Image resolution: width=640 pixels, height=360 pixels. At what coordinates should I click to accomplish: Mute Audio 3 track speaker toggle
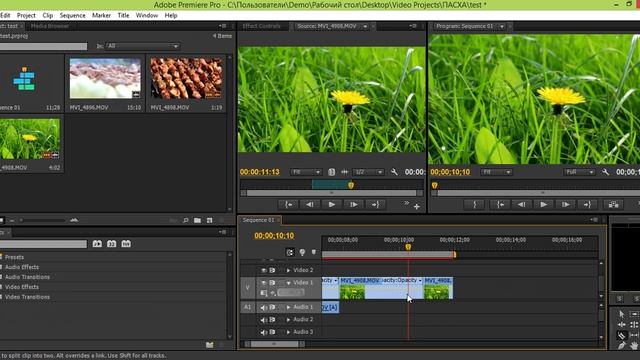pyautogui.click(x=263, y=332)
